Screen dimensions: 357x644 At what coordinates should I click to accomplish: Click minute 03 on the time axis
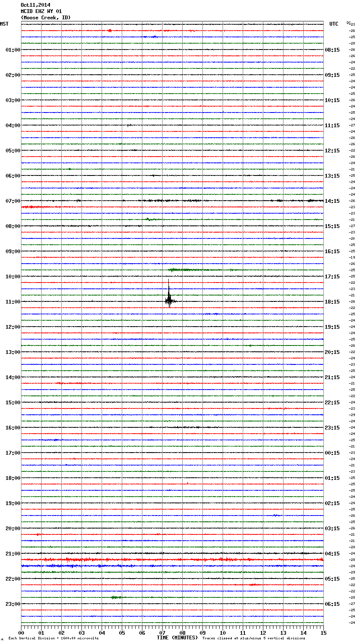pos(81,633)
